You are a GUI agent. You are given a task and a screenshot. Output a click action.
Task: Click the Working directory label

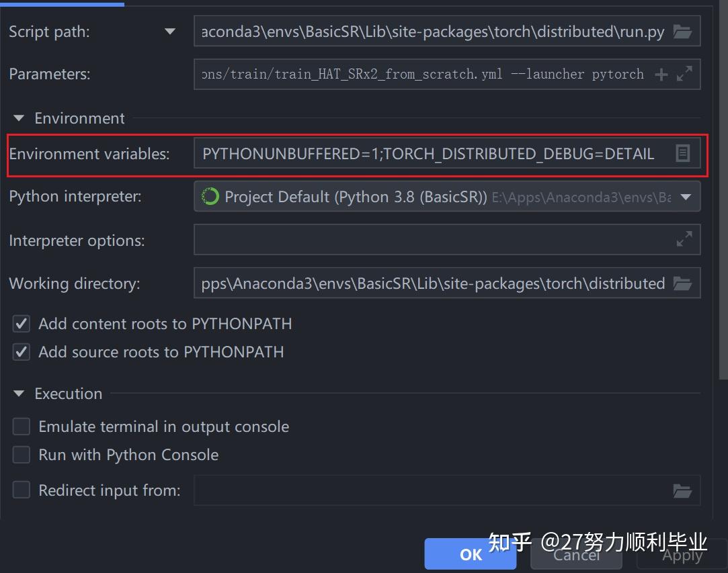pyautogui.click(x=75, y=283)
